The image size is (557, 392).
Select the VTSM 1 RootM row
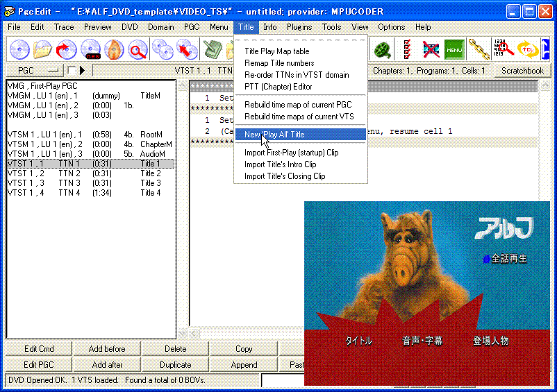(90, 135)
